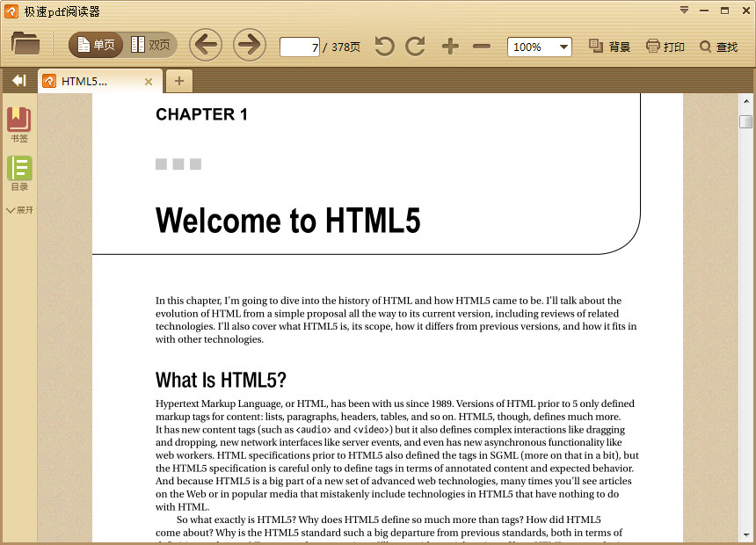The height and width of the screenshot is (545, 756).
Task: Add a new tab with plus button
Action: (179, 81)
